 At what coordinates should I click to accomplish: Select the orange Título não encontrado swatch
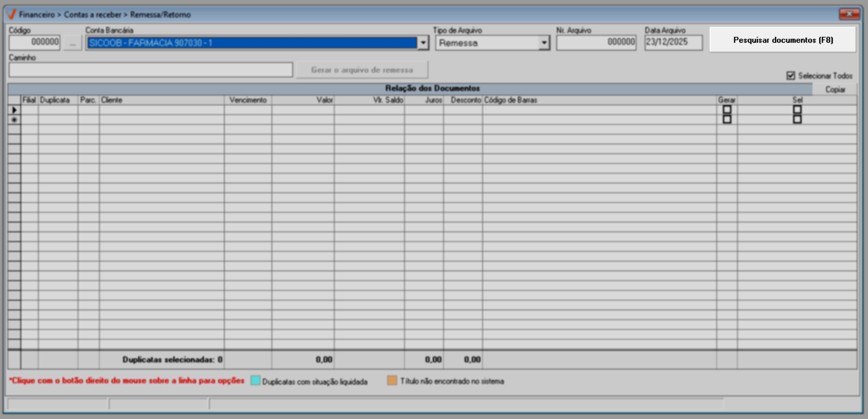392,380
